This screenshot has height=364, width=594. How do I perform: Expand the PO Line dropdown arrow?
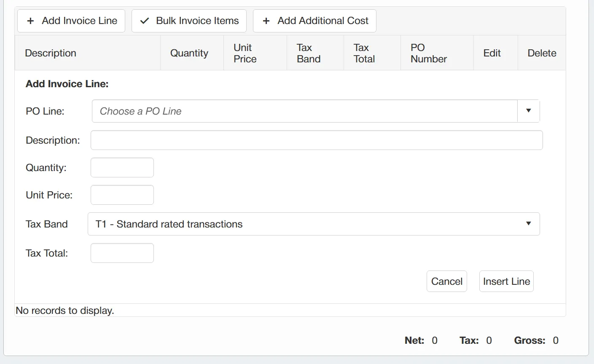point(529,111)
